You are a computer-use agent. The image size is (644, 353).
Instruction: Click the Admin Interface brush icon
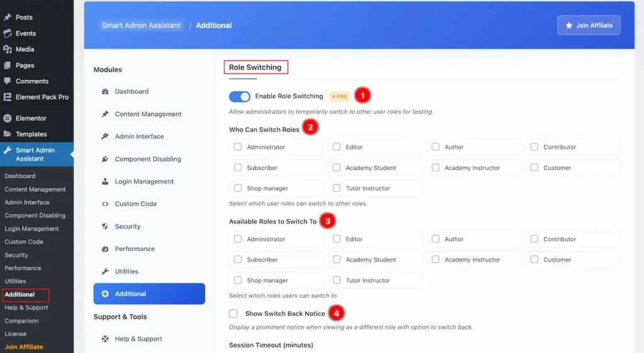(x=105, y=136)
